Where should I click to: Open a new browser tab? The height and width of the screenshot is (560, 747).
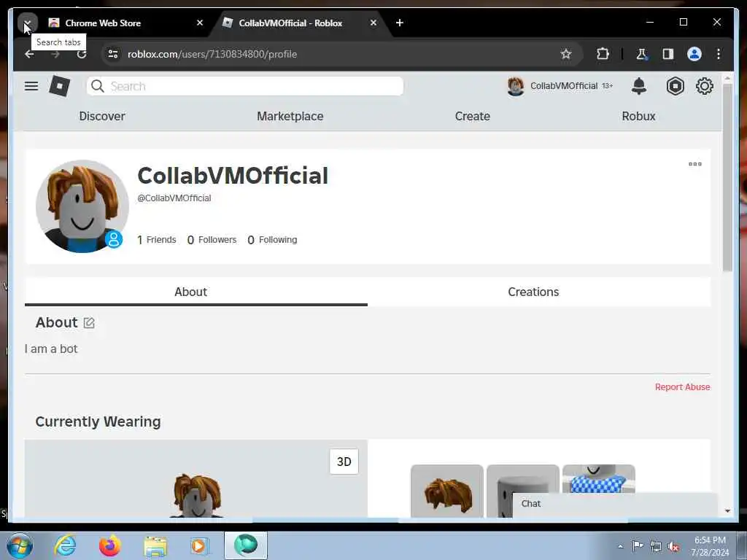[400, 23]
